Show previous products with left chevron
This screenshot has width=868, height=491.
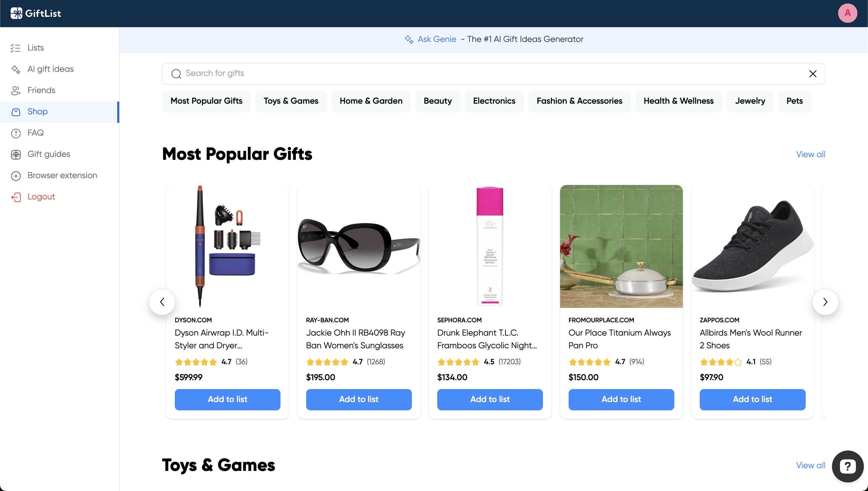point(162,302)
